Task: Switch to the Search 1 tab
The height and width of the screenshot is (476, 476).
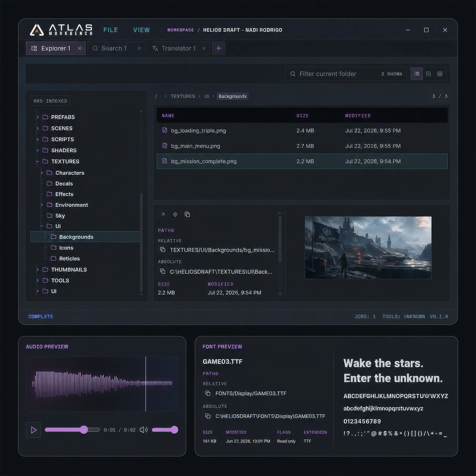Action: pos(116,48)
